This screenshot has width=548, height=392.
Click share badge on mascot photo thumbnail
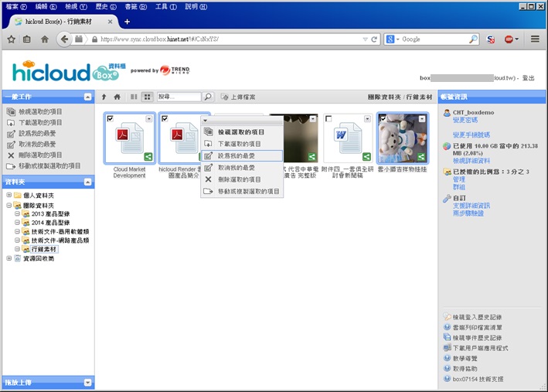[421, 157]
